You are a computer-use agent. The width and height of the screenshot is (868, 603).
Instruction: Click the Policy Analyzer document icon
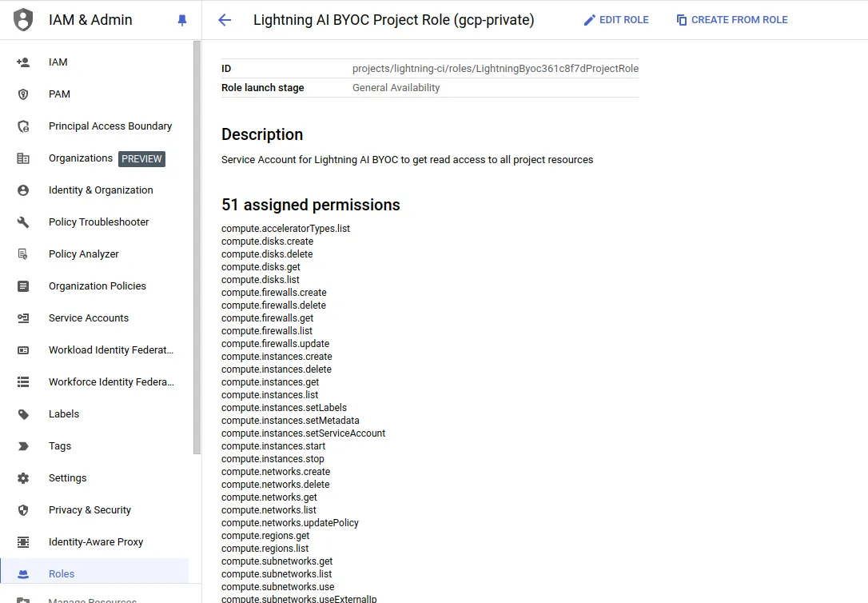point(23,254)
